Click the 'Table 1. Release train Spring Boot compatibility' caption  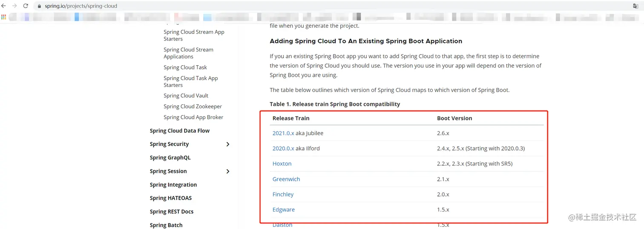click(335, 104)
